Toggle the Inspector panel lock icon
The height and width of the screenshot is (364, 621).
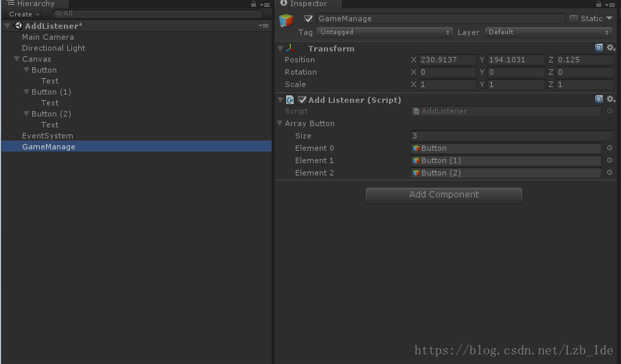tap(598, 4)
